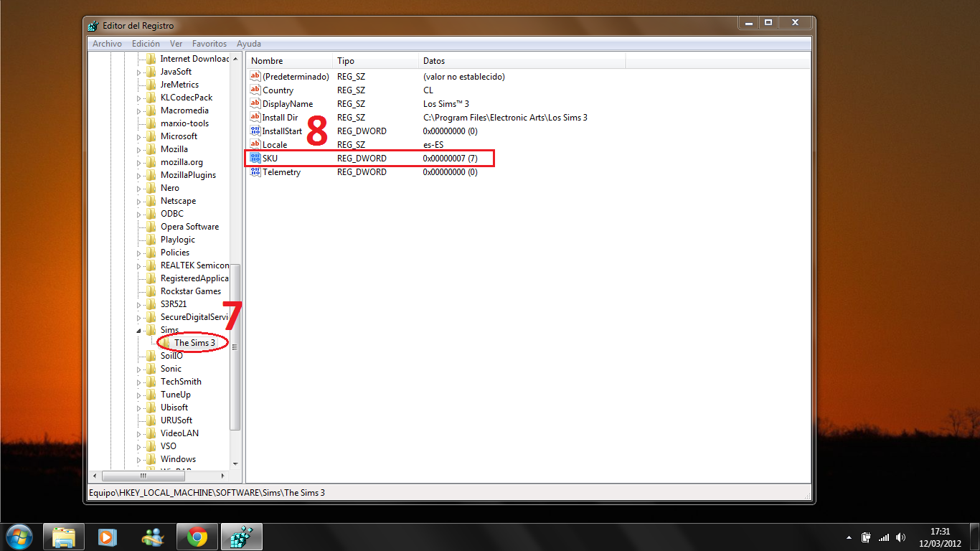Screen dimensions: 980x551
Task: Click the Registry Editor taskbar button
Action: pyautogui.click(x=242, y=537)
